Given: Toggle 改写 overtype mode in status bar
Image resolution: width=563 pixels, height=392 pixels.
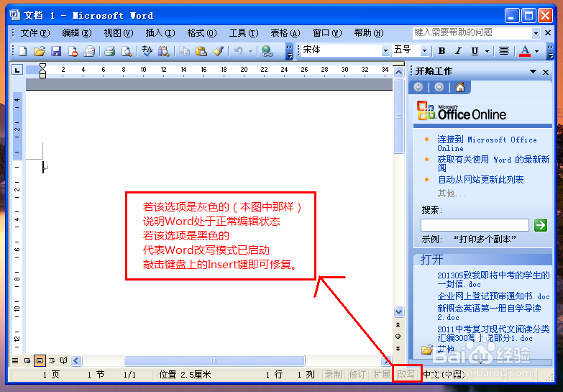Looking at the screenshot, I should 406,375.
